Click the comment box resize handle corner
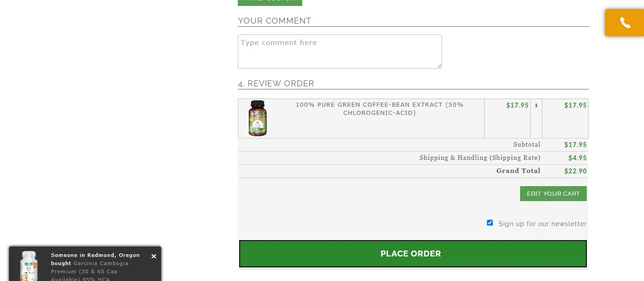Screen dimensions: 644x281 (x=439, y=66)
